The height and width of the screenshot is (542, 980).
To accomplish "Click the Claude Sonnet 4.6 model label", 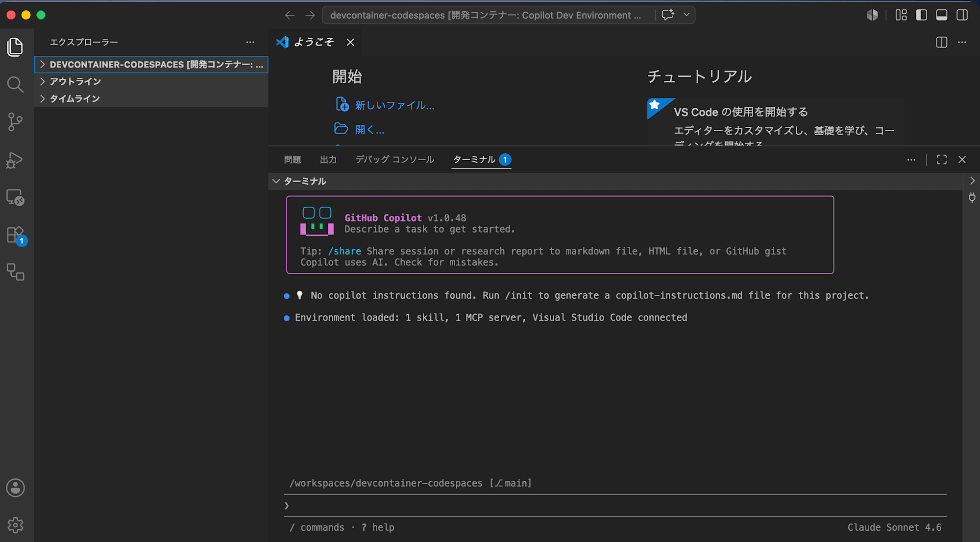I will (x=894, y=527).
